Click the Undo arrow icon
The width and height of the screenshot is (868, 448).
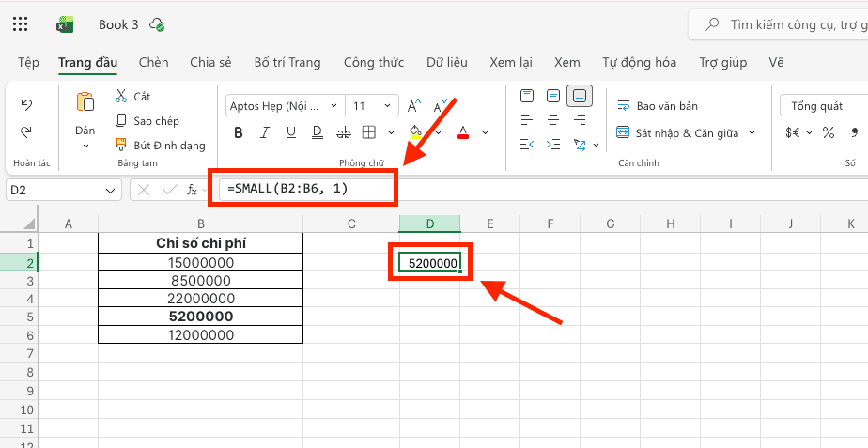(26, 104)
